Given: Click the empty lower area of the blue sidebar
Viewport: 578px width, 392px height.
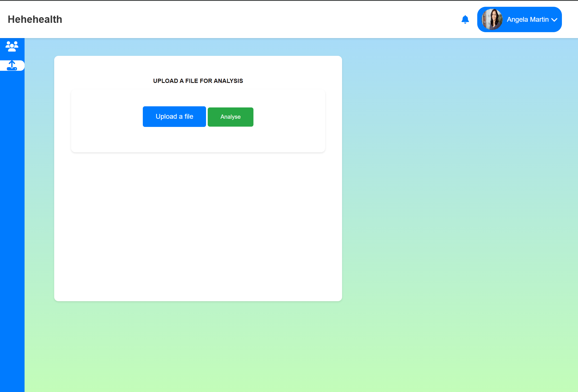Looking at the screenshot, I should pyautogui.click(x=12, y=226).
